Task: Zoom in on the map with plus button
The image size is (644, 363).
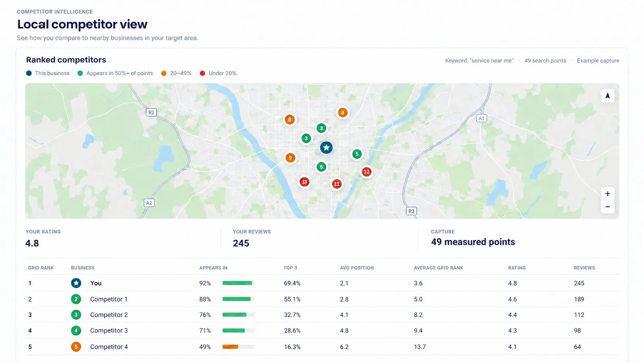Action: click(x=607, y=194)
